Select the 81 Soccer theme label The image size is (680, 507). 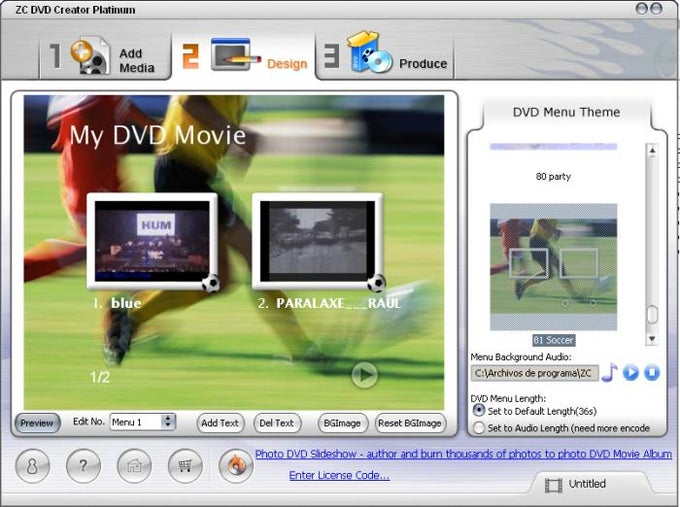[553, 340]
